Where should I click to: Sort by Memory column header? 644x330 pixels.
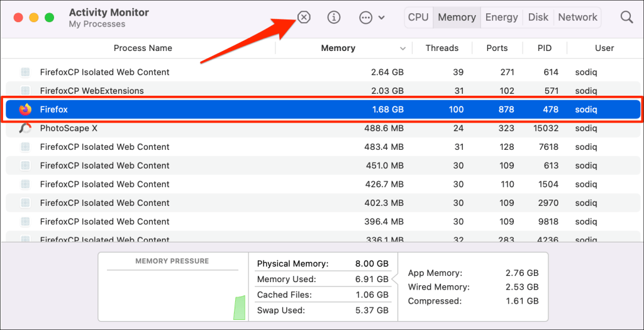pyautogui.click(x=338, y=48)
